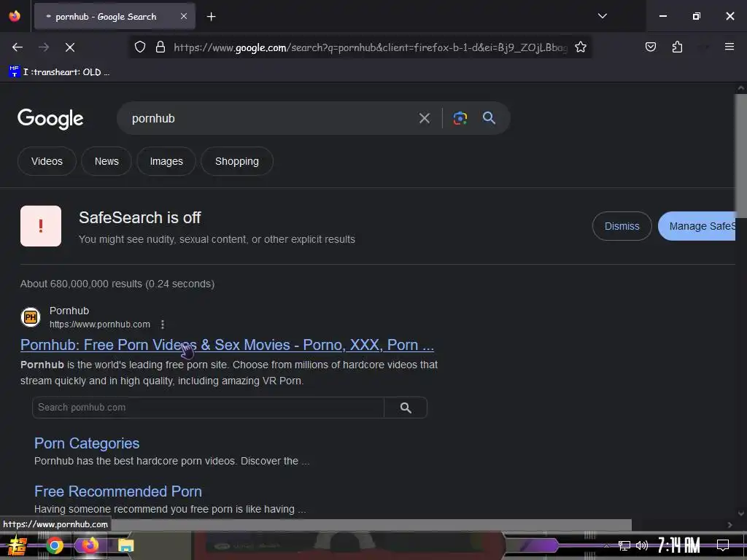This screenshot has width=747, height=560.
Task: Open network status tray icon
Action: pos(624,545)
